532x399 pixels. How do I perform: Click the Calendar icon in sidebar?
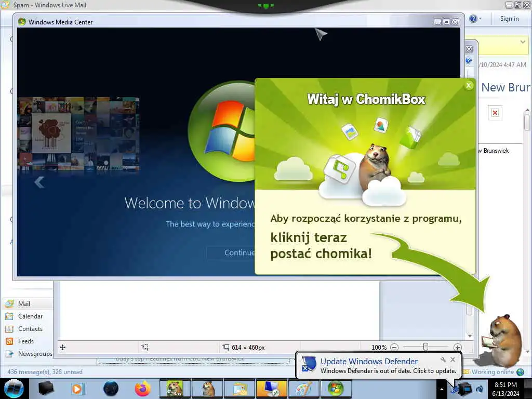point(9,316)
